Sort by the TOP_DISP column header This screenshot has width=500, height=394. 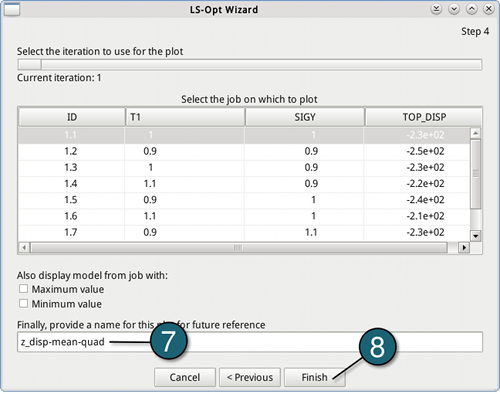pos(423,117)
